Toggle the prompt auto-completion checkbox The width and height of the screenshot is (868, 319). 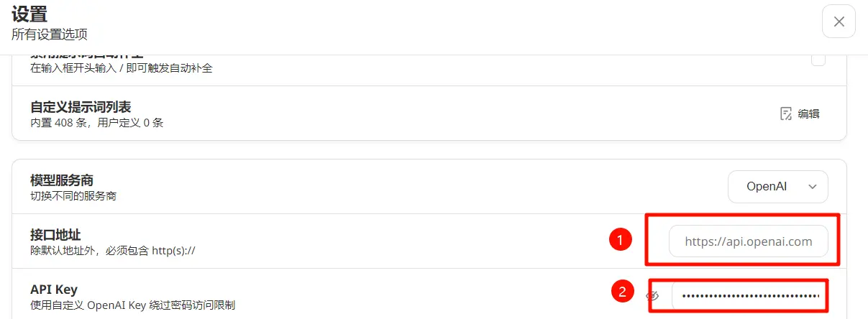coord(818,60)
